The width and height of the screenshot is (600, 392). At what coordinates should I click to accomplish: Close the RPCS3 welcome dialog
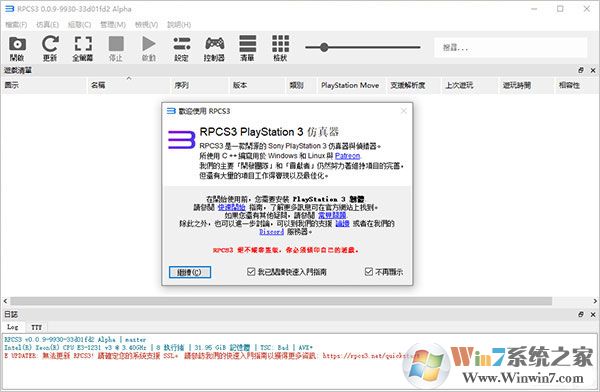(404, 111)
